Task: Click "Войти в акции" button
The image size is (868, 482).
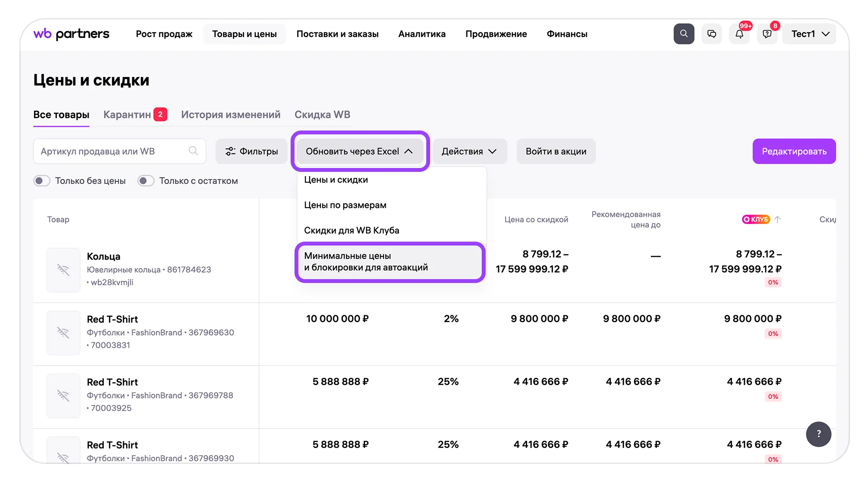Action: point(556,151)
